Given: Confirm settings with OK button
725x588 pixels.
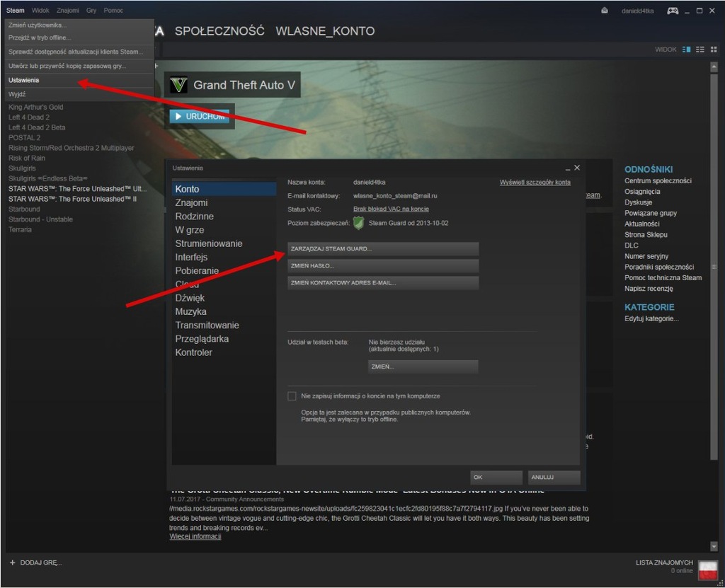Looking at the screenshot, I should (496, 477).
